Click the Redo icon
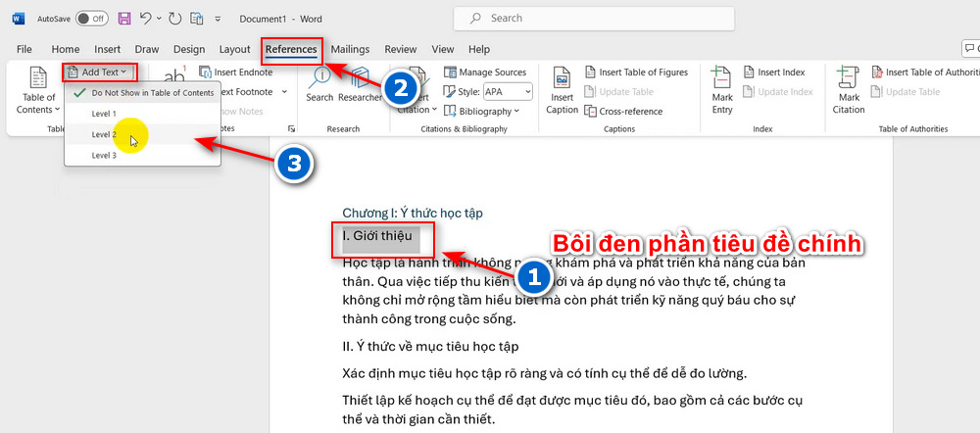This screenshot has height=433, width=980. (174, 19)
